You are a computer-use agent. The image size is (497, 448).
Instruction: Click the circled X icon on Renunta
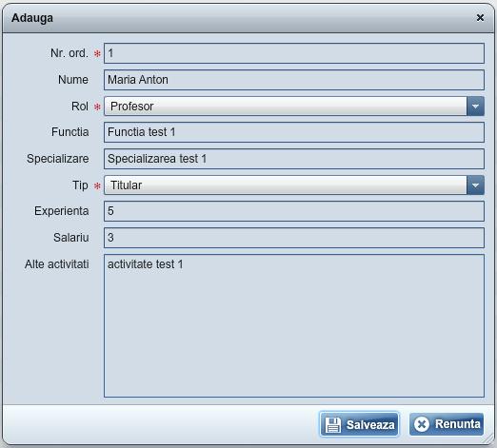tap(422, 424)
